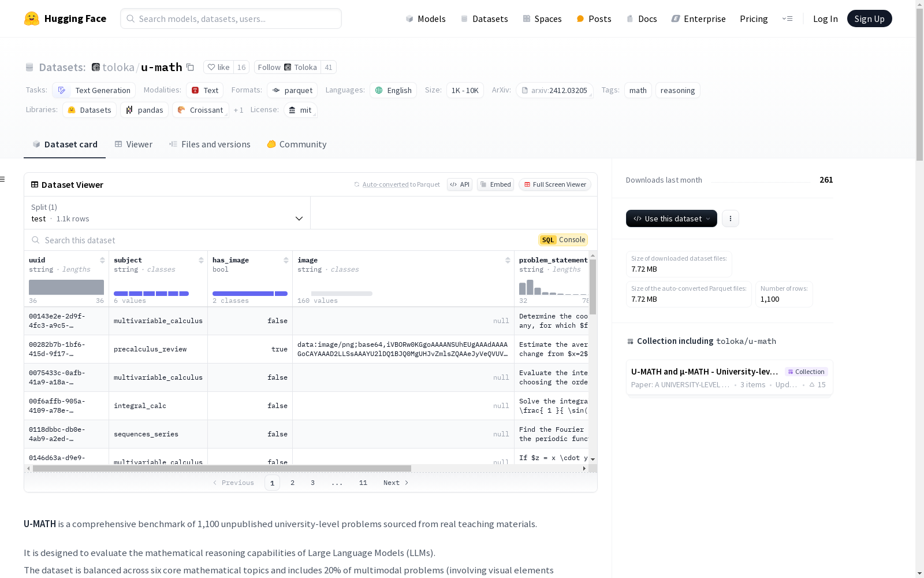The height and width of the screenshot is (578, 924).
Task: Toggle sort on has_image column
Action: (x=286, y=260)
